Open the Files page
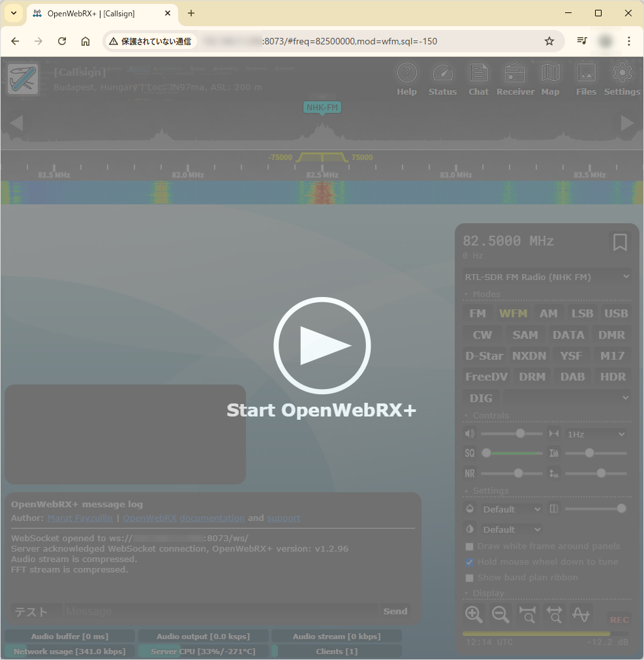The width and height of the screenshot is (644, 660). click(586, 78)
